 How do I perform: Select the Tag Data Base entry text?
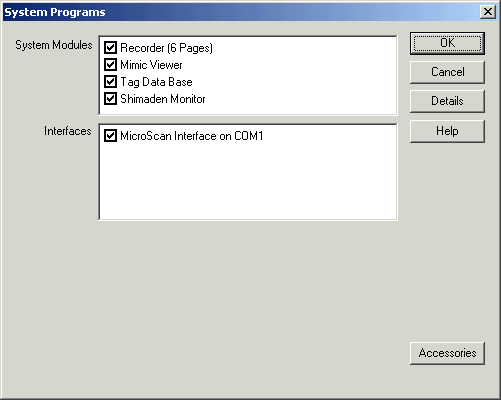pos(156,82)
